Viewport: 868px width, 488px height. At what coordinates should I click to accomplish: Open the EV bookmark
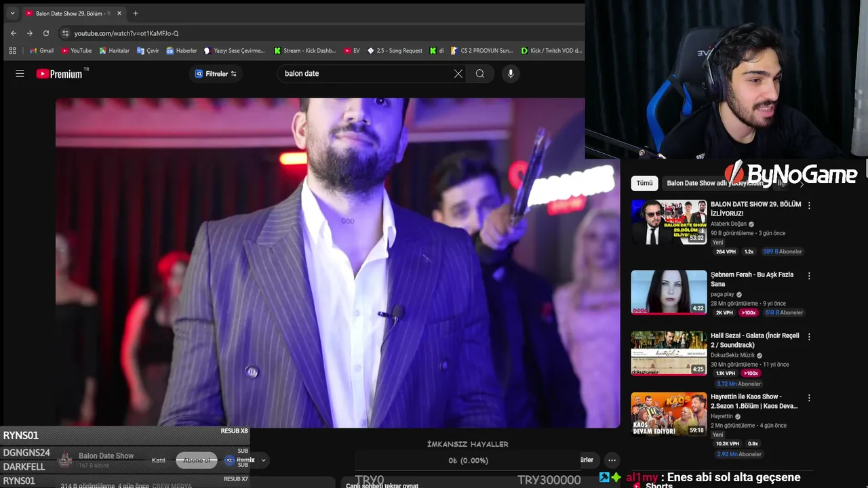click(352, 51)
